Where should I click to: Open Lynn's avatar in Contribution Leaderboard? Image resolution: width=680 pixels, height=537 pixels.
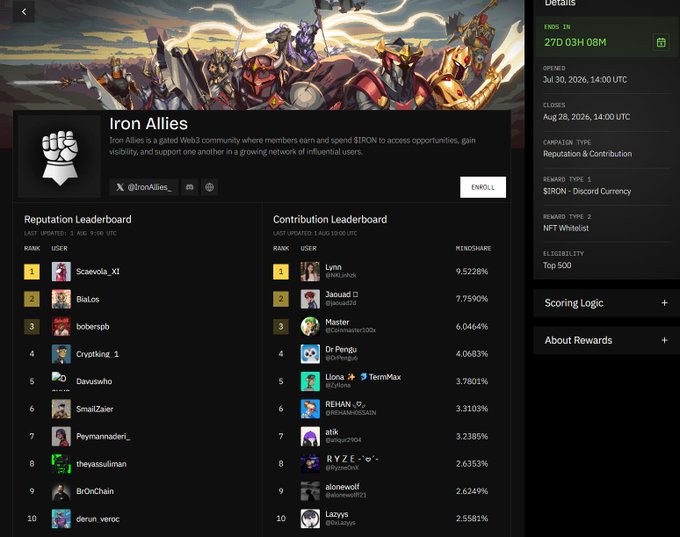[310, 272]
